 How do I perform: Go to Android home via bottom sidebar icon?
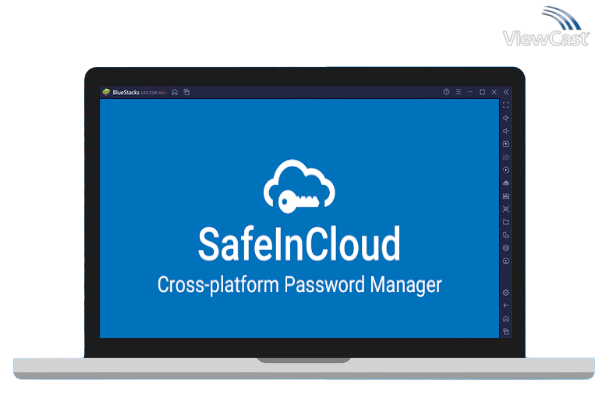pyautogui.click(x=506, y=319)
